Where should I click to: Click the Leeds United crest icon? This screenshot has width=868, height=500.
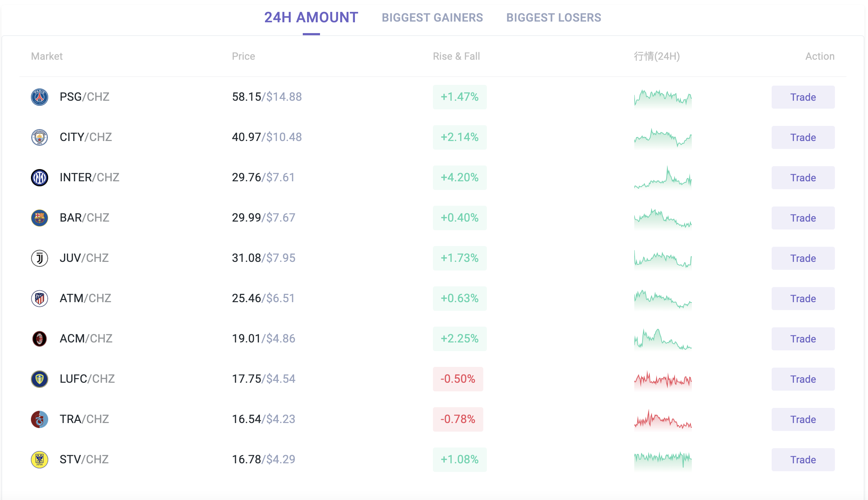pyautogui.click(x=40, y=379)
